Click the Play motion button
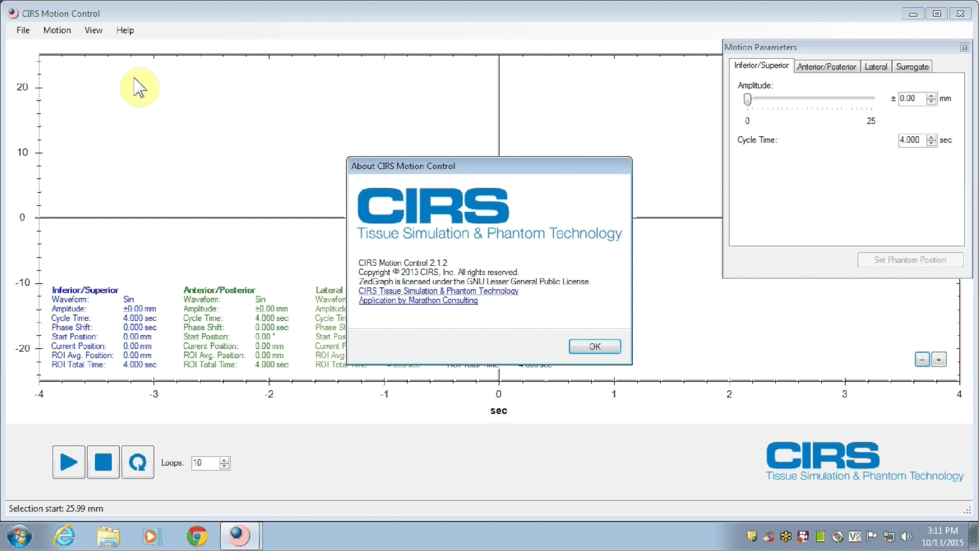 tap(68, 462)
